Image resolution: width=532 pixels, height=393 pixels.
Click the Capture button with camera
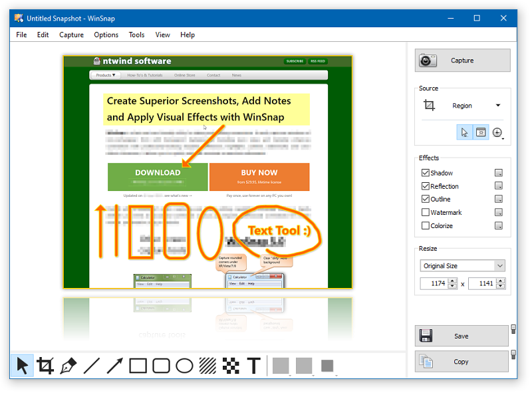click(462, 61)
